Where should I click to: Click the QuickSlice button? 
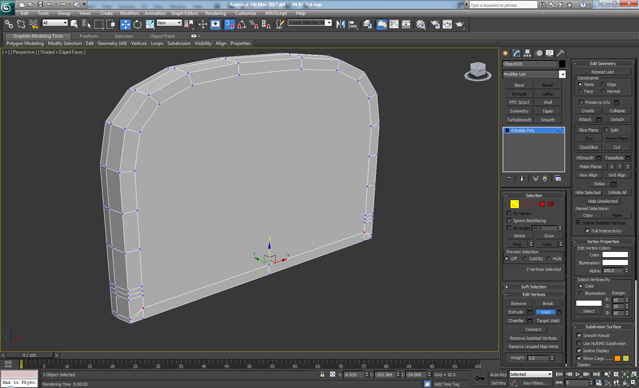pyautogui.click(x=588, y=147)
